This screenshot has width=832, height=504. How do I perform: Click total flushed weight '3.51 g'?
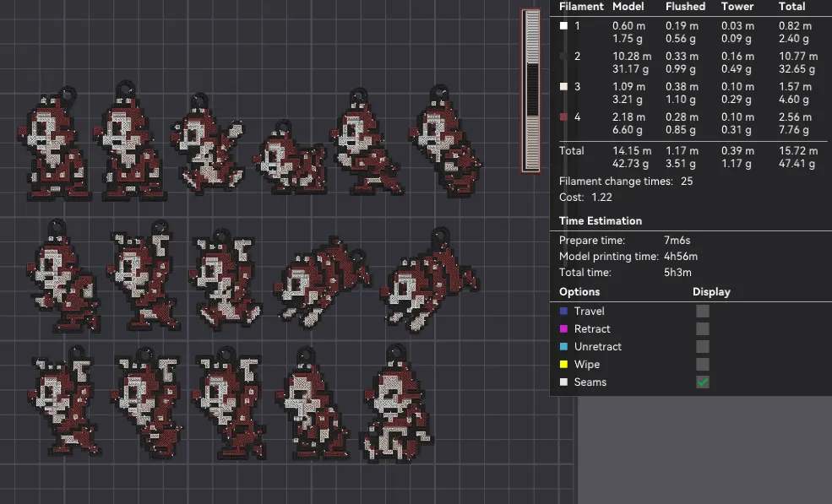[680, 164]
